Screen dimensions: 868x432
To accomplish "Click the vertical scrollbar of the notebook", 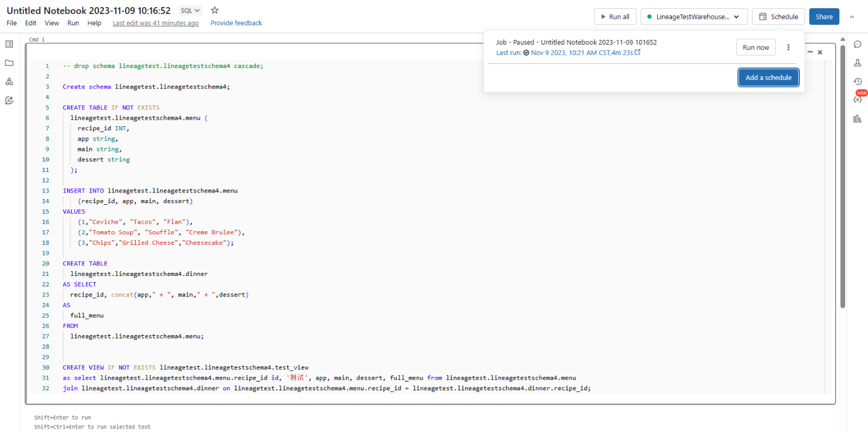I will click(843, 178).
